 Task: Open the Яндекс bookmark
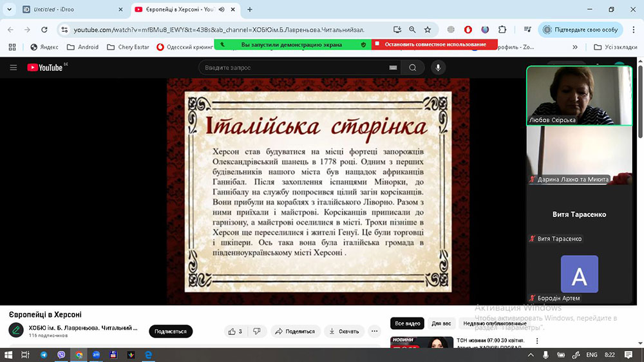coord(44,47)
